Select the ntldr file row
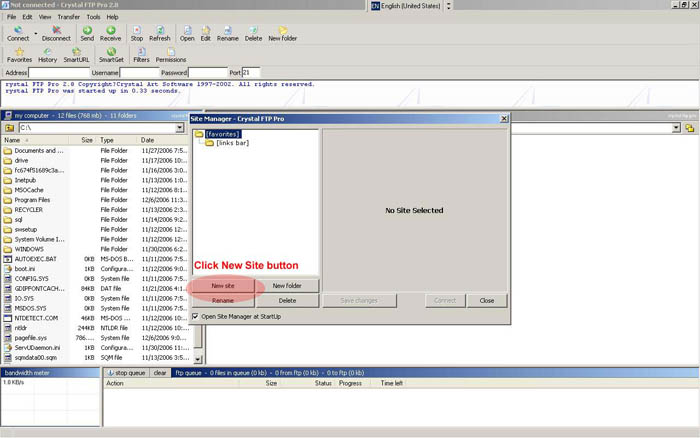Screen dimensions: 700x438 tap(96, 328)
